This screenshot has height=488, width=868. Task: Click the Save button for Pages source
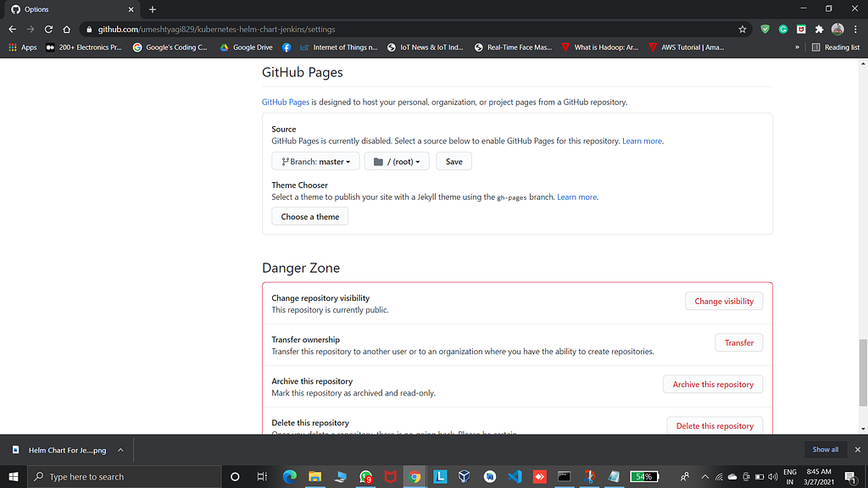click(x=454, y=162)
